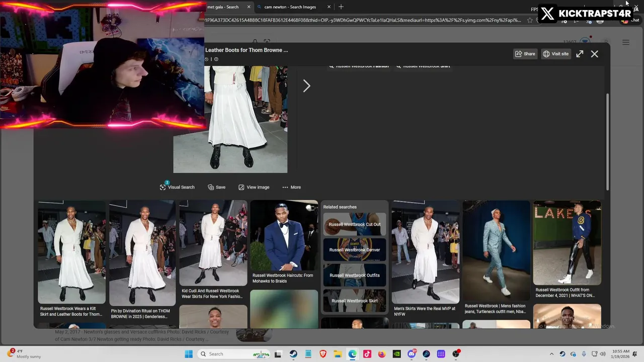The width and height of the screenshot is (644, 362).
Task: Open a new browser tab
Action: [341, 7]
